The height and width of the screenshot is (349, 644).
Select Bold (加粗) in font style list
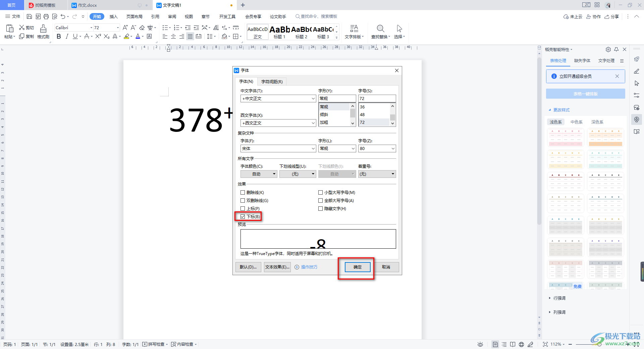pos(334,122)
